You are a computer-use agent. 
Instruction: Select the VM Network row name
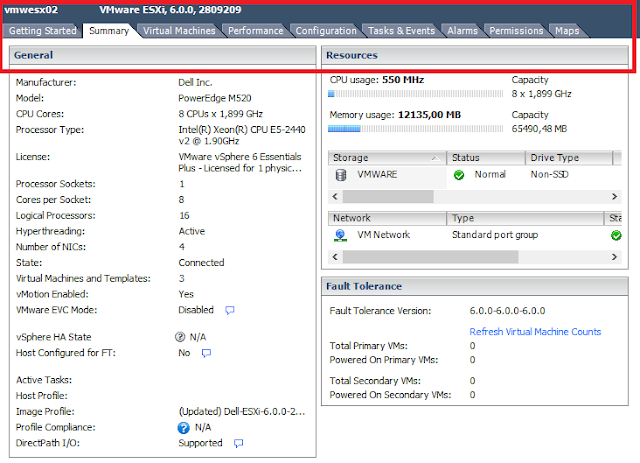pyautogui.click(x=384, y=235)
